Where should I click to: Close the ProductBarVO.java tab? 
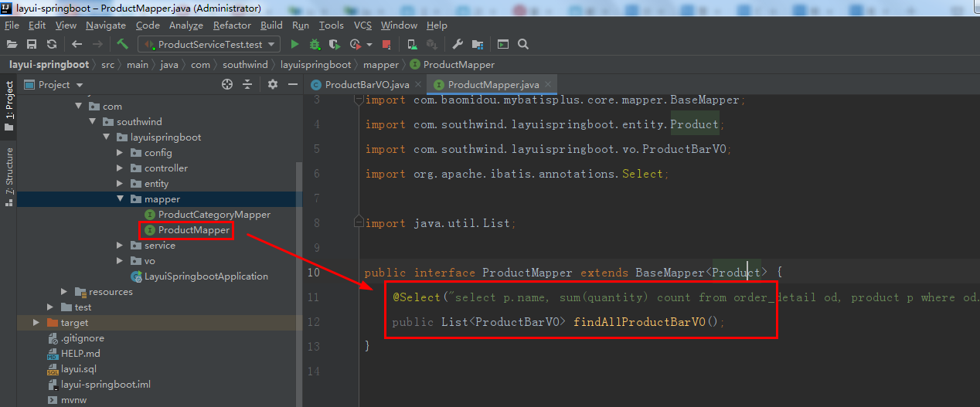[417, 84]
